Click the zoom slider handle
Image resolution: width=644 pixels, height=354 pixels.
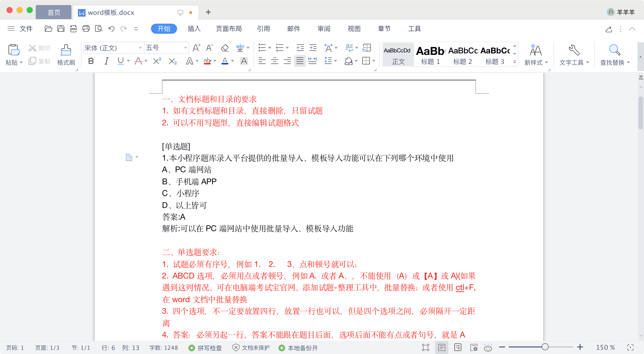545,347
